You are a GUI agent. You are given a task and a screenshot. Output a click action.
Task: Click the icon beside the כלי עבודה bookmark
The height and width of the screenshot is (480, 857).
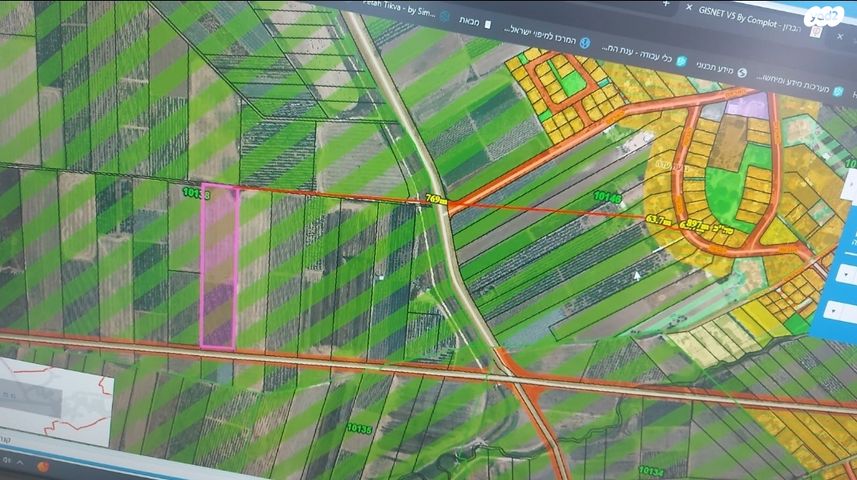[x=681, y=61]
